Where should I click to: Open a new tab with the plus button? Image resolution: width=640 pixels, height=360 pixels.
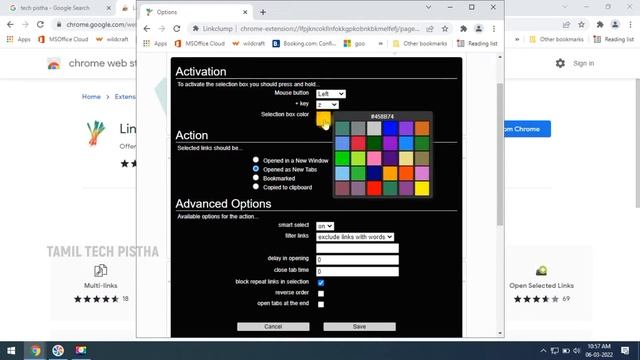point(263,12)
